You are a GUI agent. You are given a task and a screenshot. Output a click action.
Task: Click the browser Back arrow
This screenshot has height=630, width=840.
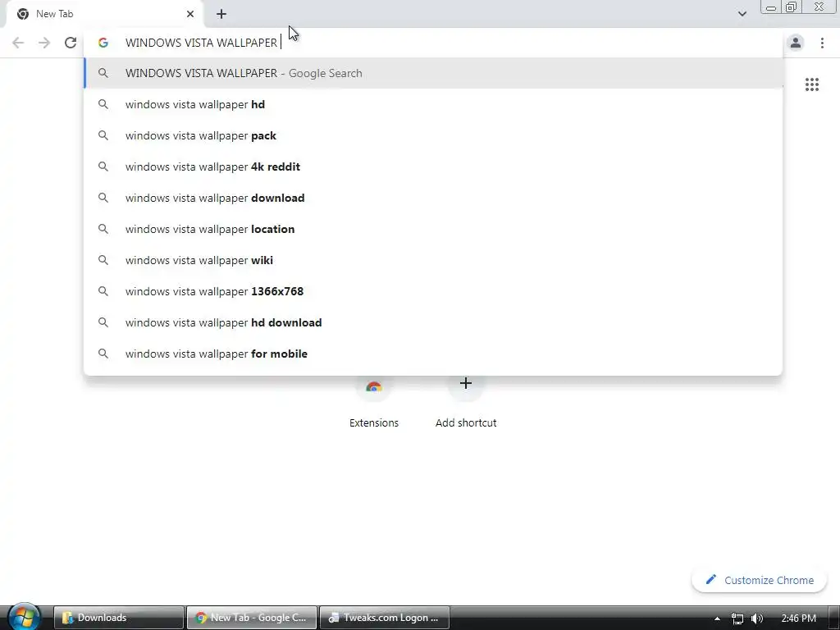(18, 43)
